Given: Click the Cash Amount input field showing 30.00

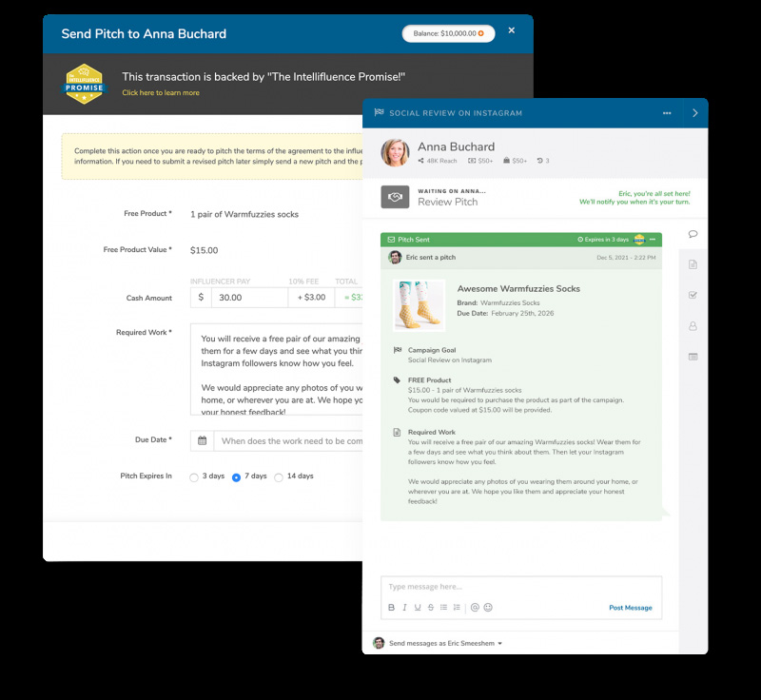Looking at the screenshot, I should coord(249,298).
